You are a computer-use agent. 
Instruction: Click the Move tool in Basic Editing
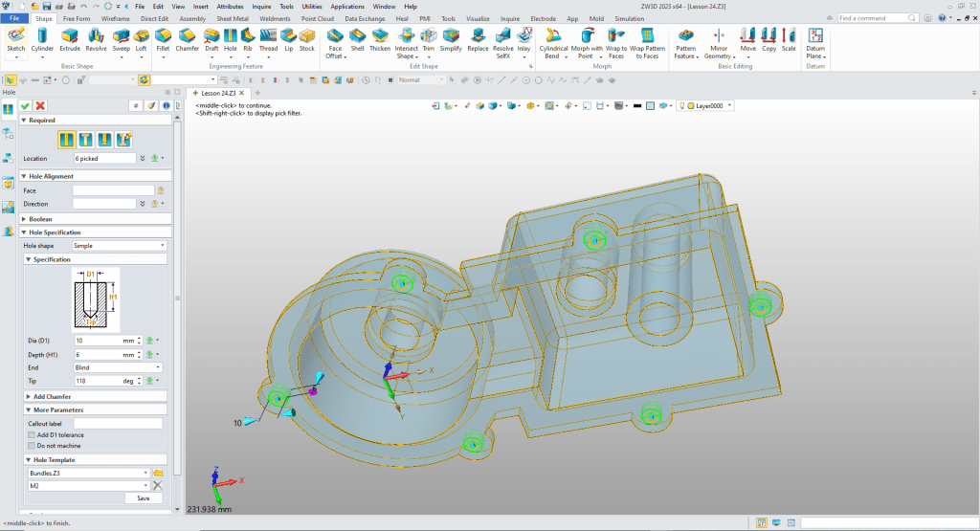click(x=747, y=38)
